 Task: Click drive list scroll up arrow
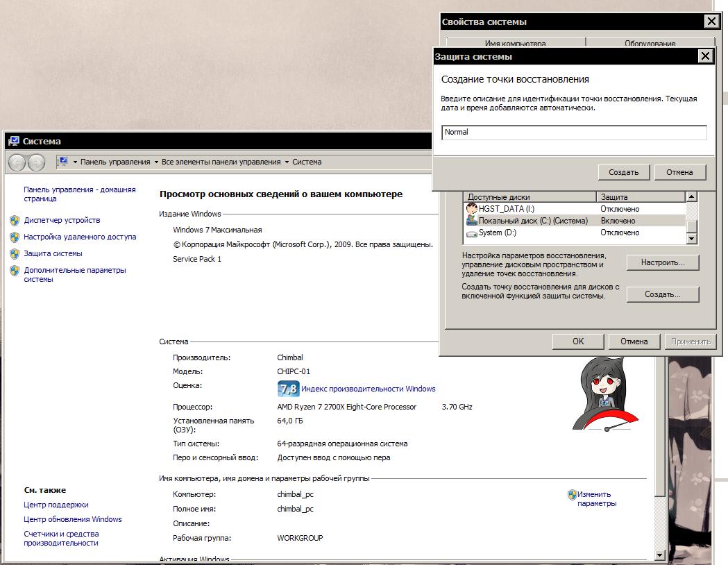tap(692, 197)
